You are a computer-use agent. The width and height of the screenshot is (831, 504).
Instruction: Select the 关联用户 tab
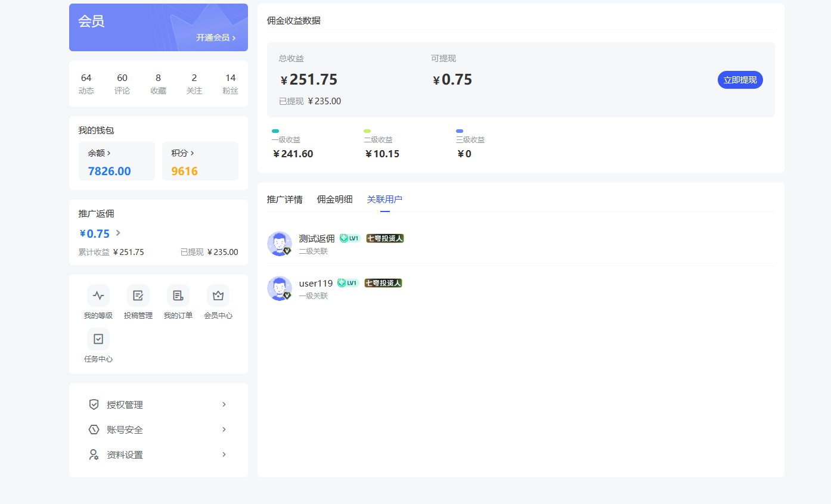tap(385, 200)
